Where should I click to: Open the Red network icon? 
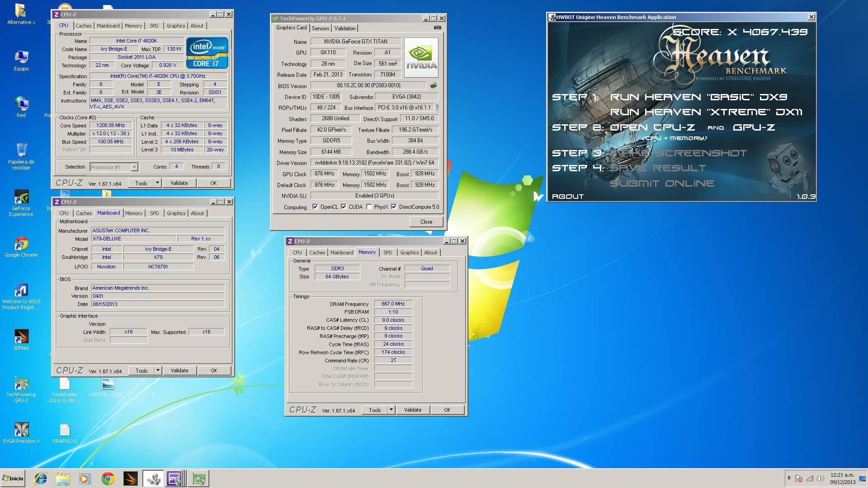(21, 107)
